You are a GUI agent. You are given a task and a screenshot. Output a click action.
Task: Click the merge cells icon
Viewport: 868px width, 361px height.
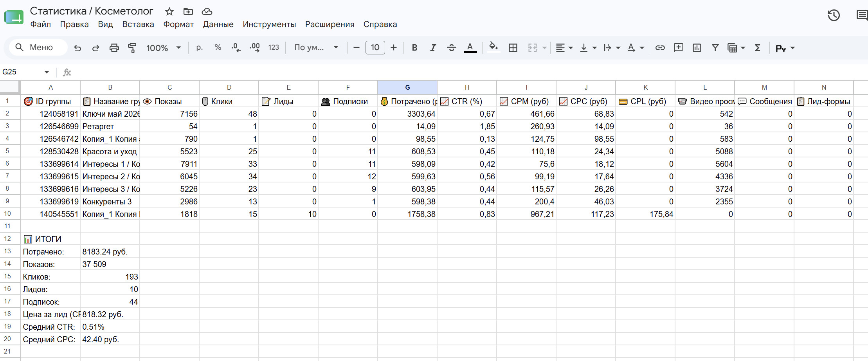pos(533,48)
